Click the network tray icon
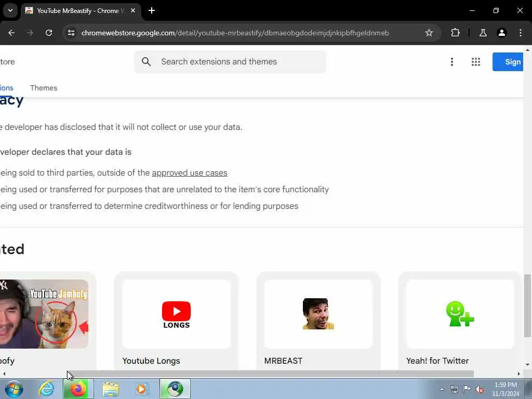The image size is (532, 399). pos(454,390)
